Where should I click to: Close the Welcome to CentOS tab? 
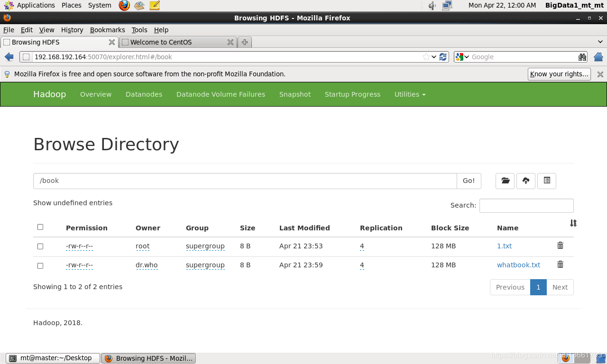(230, 42)
